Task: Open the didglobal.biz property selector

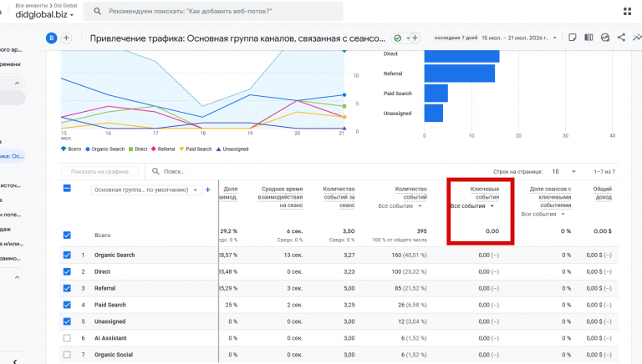Action: (x=44, y=15)
